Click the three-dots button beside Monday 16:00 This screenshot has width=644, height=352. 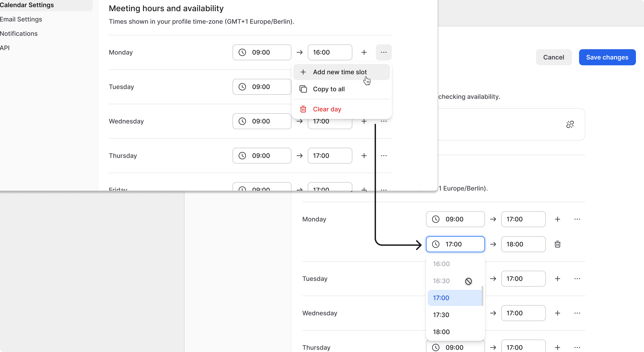384,52
